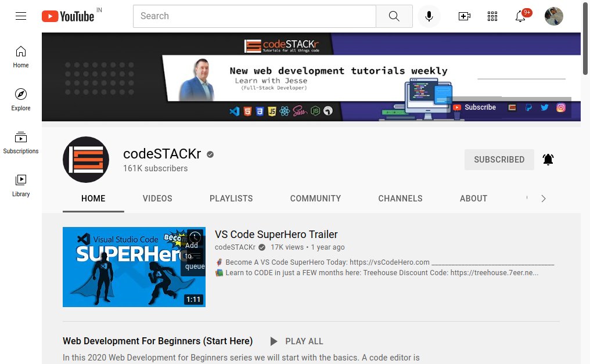Click the codeSTACKr channel name heading
Viewport: 590px width, 364px height.
click(x=162, y=154)
